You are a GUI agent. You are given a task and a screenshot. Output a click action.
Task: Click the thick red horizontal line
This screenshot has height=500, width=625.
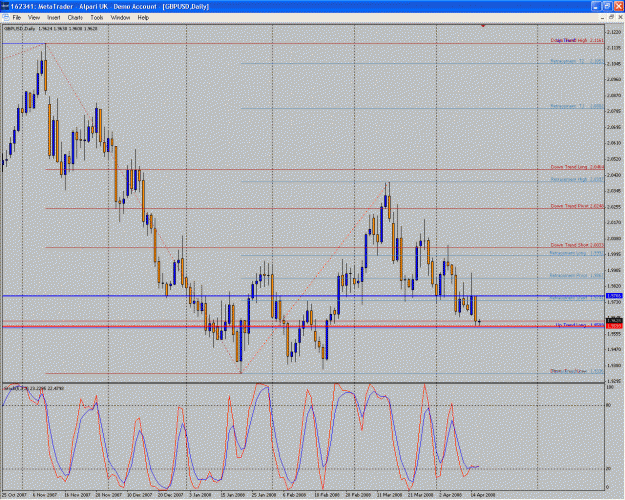(x=304, y=327)
